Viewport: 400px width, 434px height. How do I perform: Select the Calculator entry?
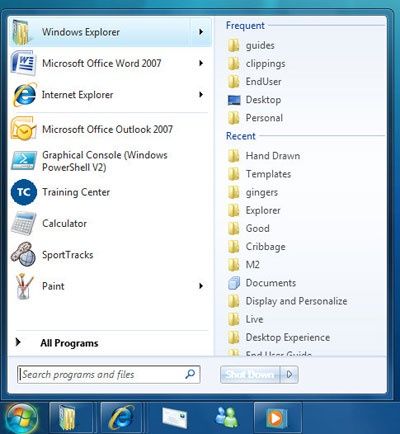pyautogui.click(x=110, y=224)
